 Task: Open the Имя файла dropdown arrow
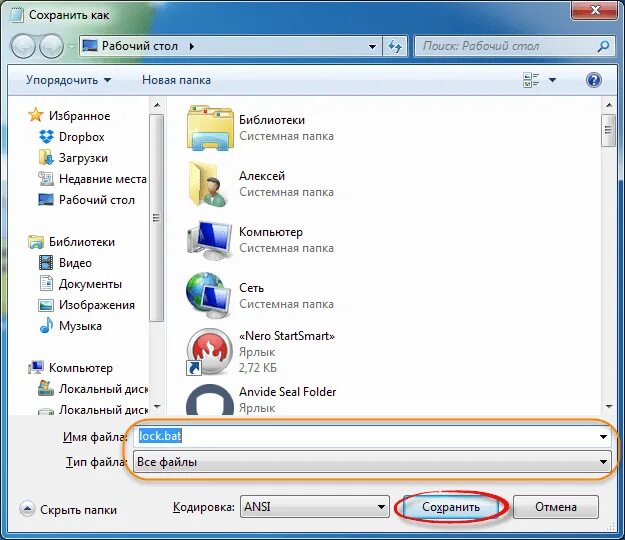[603, 437]
